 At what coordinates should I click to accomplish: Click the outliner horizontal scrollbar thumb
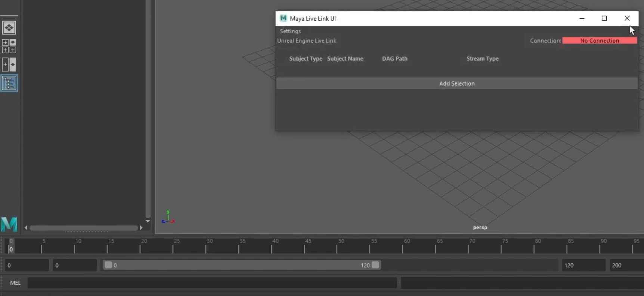click(84, 228)
